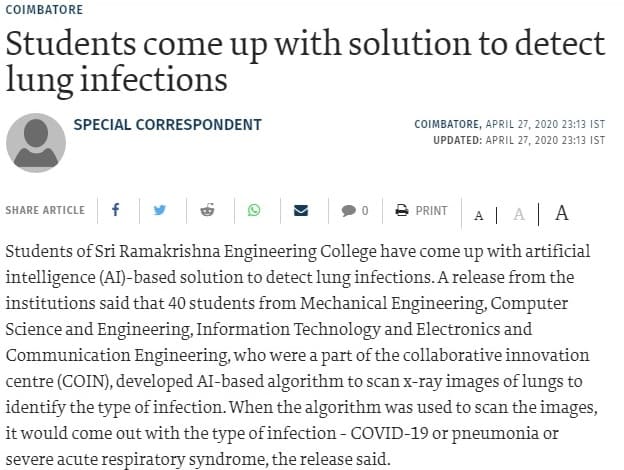Select the medium font size A
The height and width of the screenshot is (470, 624).
(519, 215)
